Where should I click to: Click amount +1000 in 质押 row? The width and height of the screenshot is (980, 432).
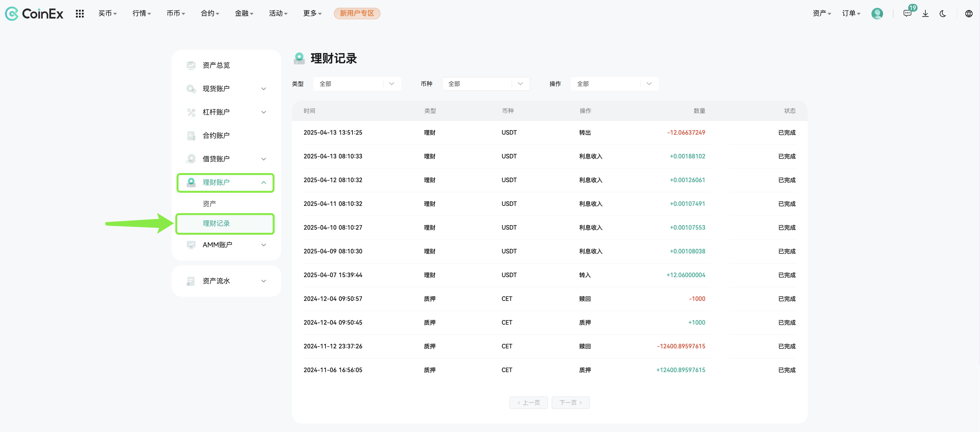point(696,322)
